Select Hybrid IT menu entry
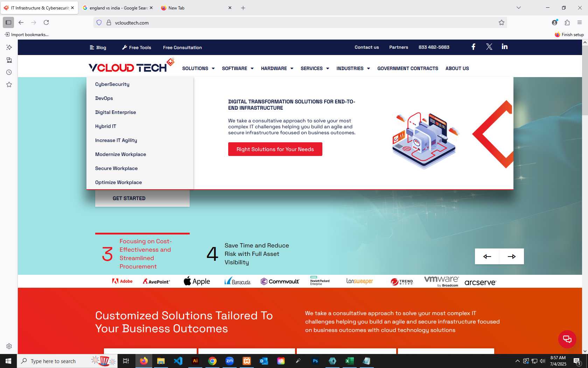The width and height of the screenshot is (588, 368). point(106,126)
